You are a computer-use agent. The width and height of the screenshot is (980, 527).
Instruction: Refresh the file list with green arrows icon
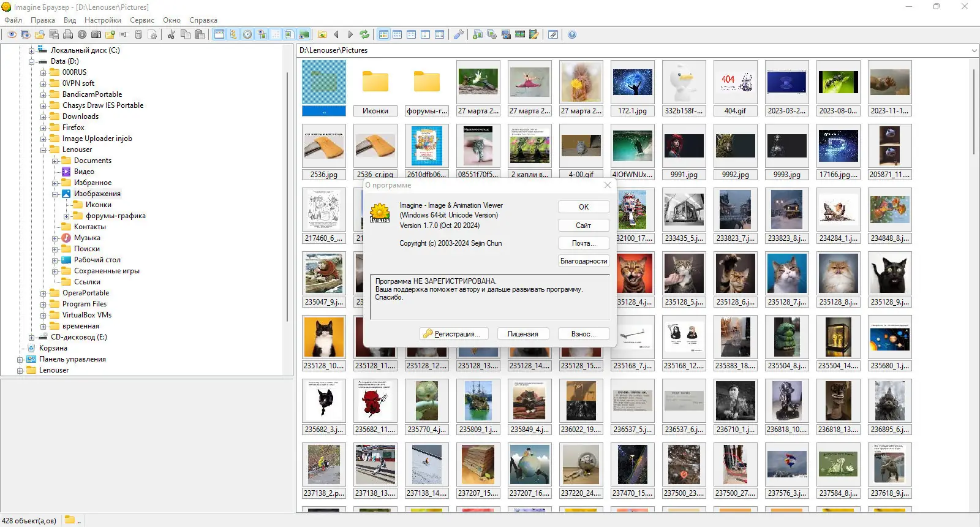coord(364,35)
